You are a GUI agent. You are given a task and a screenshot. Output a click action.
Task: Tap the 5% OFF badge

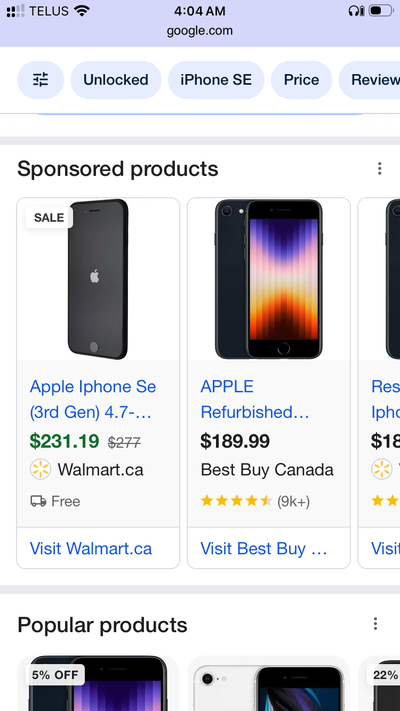55,675
